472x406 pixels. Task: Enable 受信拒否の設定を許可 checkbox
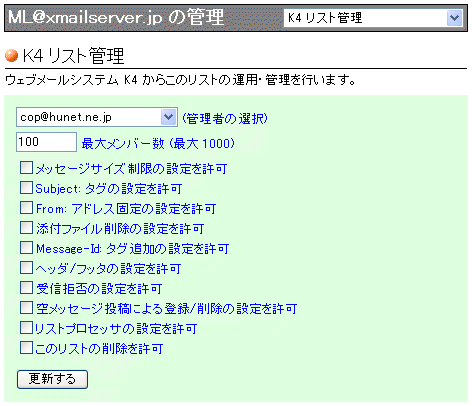point(26,288)
